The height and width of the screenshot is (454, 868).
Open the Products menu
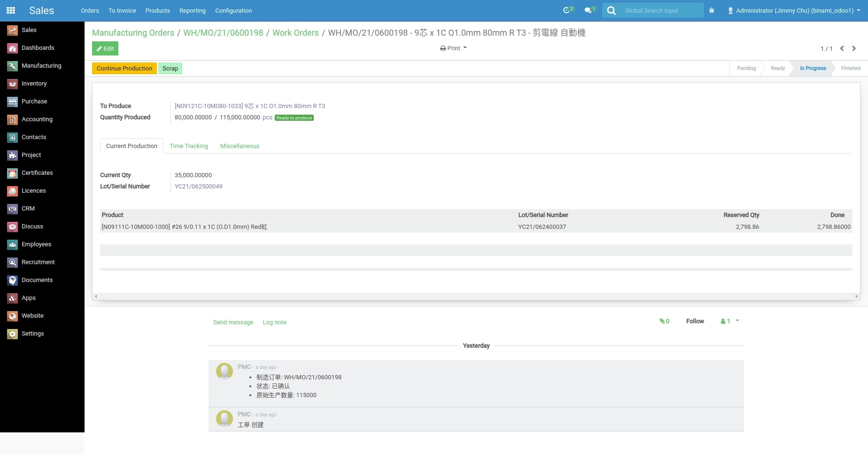157,10
